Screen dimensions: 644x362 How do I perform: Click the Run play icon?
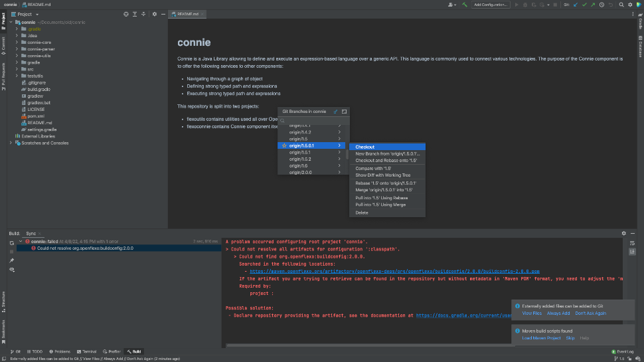coord(517,5)
